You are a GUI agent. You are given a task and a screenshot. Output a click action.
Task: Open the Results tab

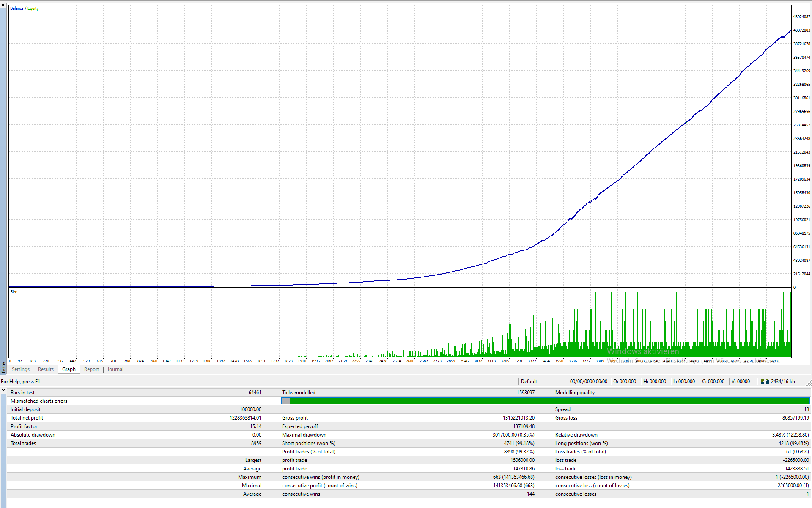tap(46, 369)
